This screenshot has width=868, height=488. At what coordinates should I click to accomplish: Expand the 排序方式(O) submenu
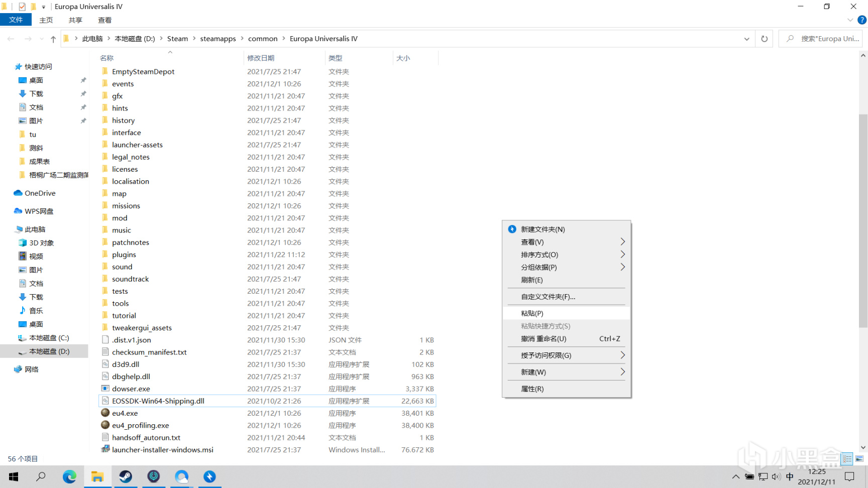567,255
